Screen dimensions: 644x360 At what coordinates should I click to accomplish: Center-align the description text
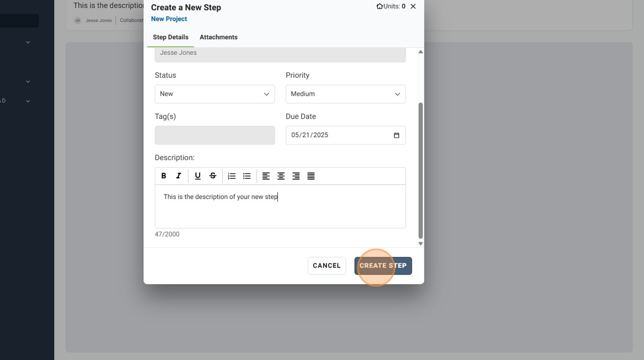click(x=281, y=176)
